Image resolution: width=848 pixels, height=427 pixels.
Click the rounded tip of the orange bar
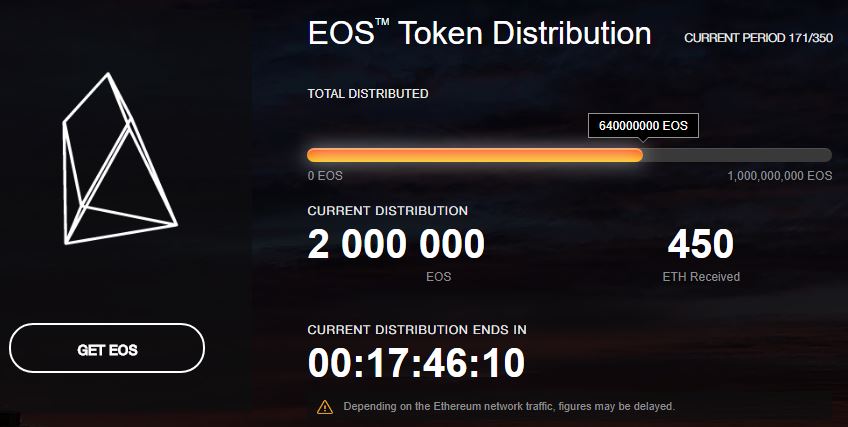click(x=638, y=155)
